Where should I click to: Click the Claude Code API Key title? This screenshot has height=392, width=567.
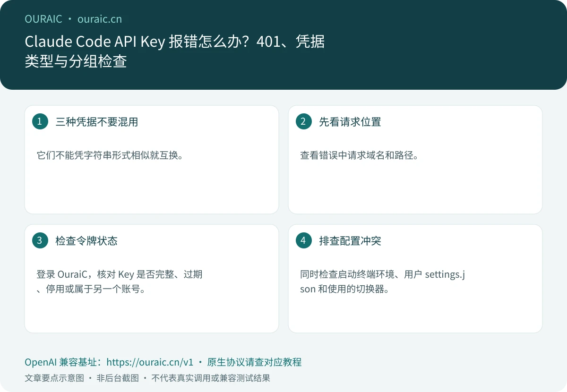174,51
